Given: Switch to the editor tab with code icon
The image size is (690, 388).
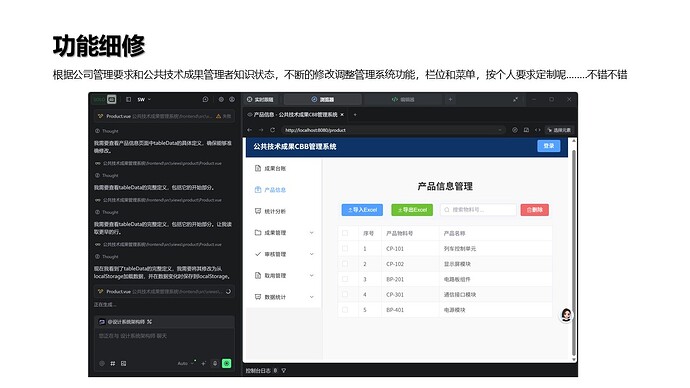Looking at the screenshot, I should (x=403, y=99).
